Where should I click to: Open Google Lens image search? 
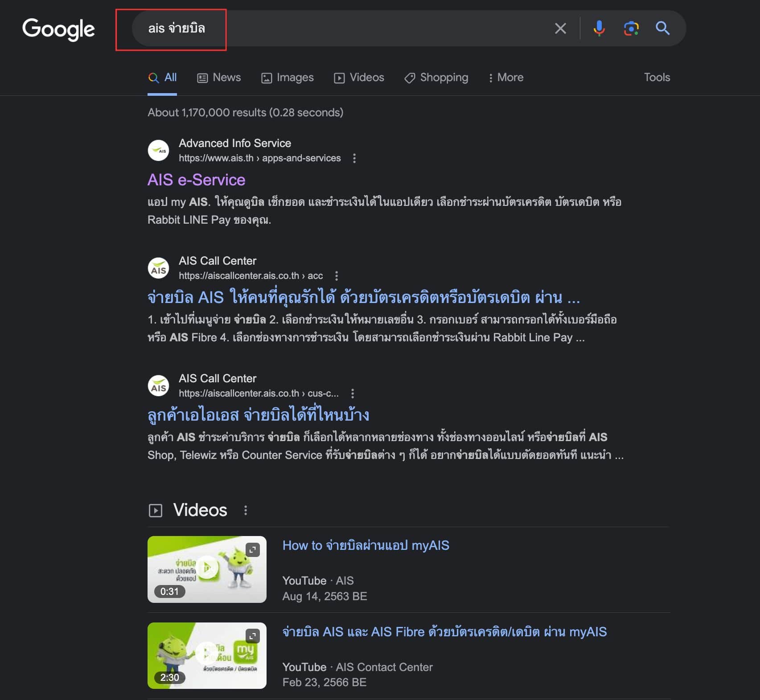point(631,29)
